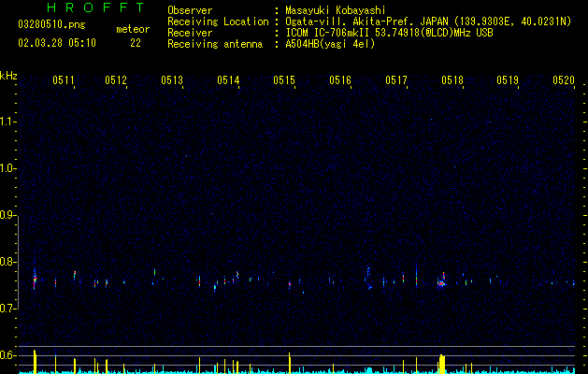Click the 0518 time marker
The height and width of the screenshot is (374, 588).
[452, 79]
